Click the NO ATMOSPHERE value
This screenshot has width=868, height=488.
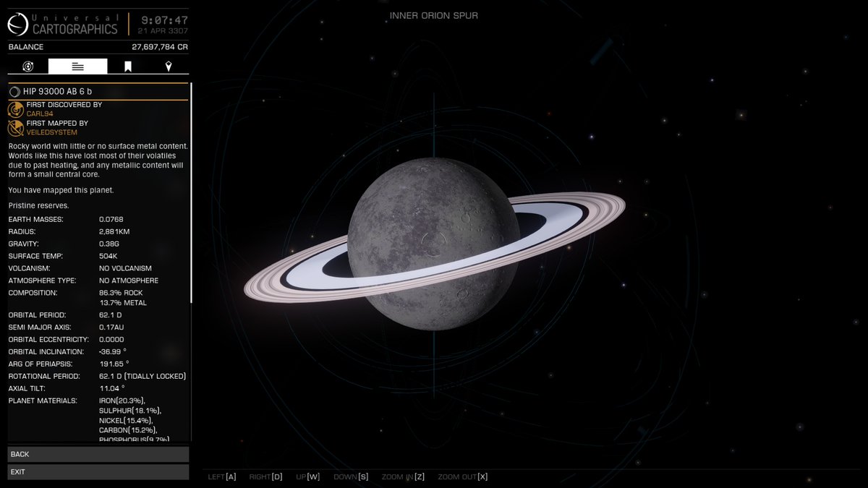[129, 281]
